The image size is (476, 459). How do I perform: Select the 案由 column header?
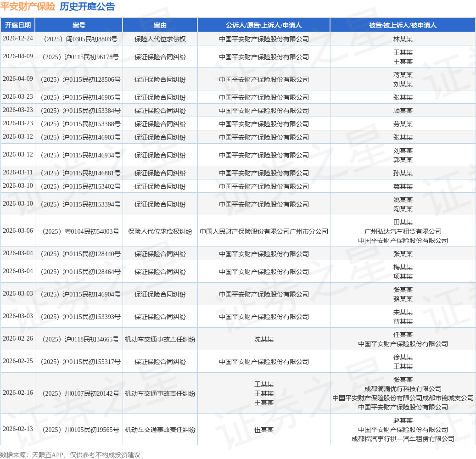[x=160, y=25]
